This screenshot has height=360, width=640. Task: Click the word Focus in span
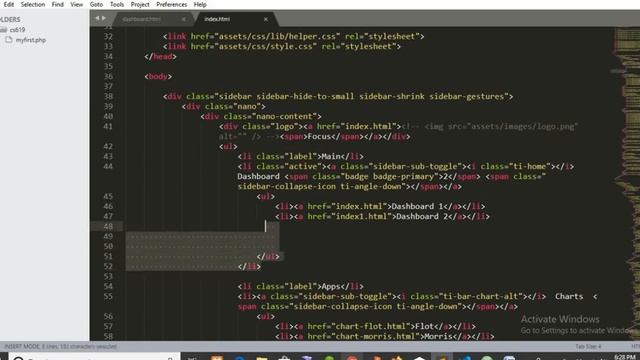click(x=319, y=136)
